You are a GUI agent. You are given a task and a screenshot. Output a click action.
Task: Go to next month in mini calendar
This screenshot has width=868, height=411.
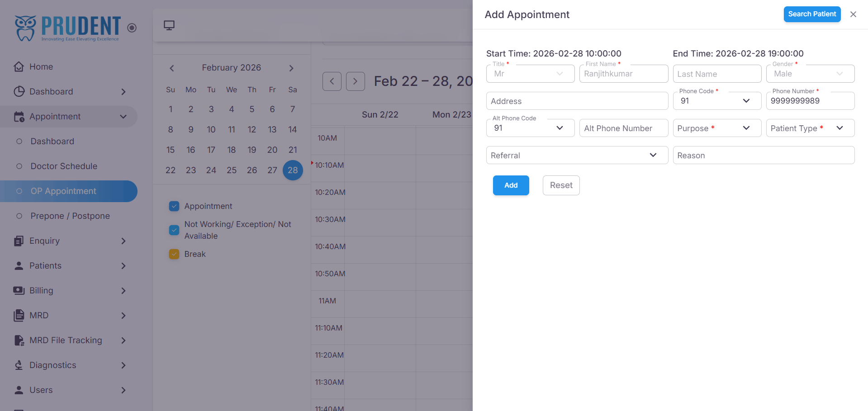click(x=291, y=68)
